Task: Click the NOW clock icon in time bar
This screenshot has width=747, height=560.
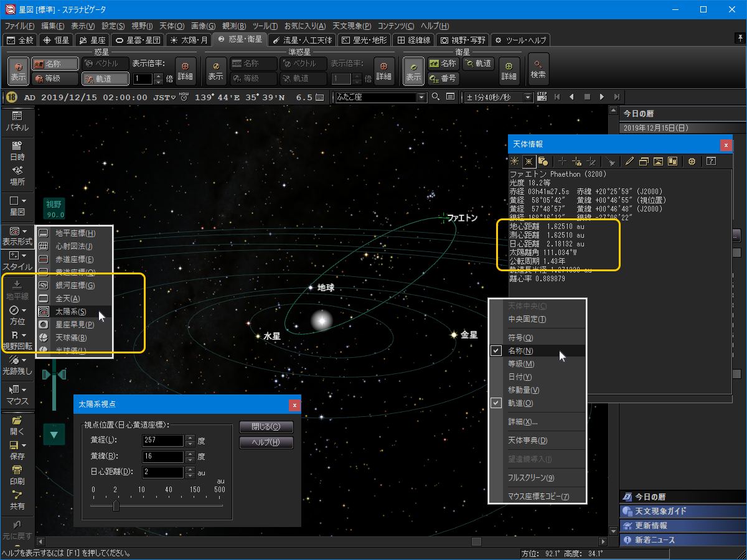Action: pos(184,97)
